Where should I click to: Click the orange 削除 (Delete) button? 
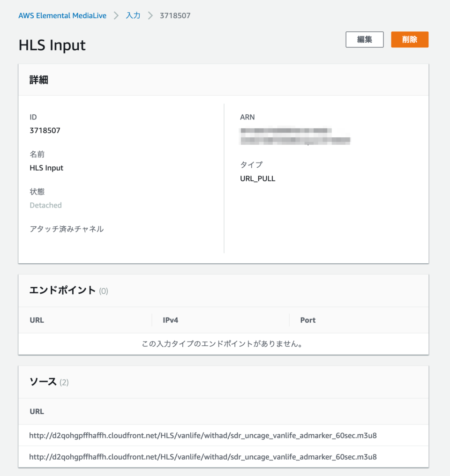pos(409,39)
